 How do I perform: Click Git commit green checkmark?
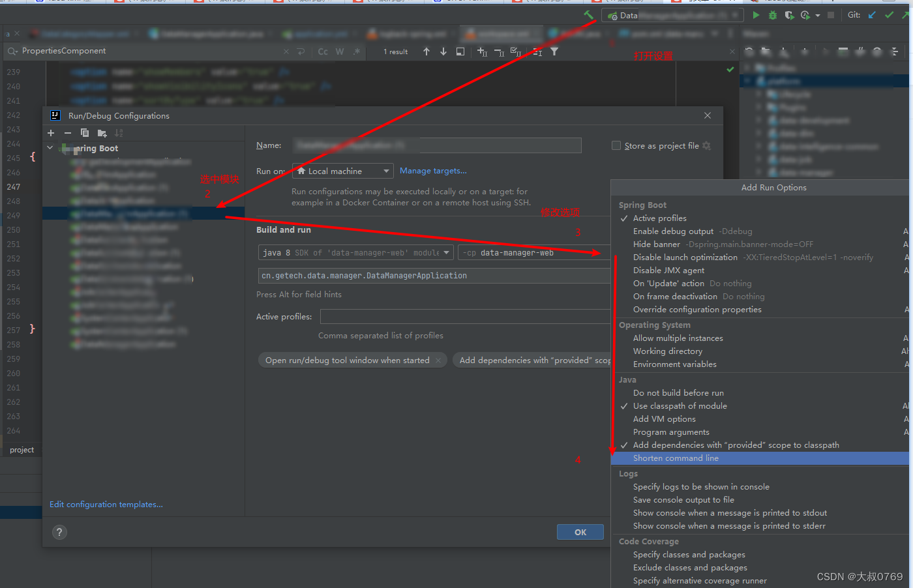pos(889,15)
